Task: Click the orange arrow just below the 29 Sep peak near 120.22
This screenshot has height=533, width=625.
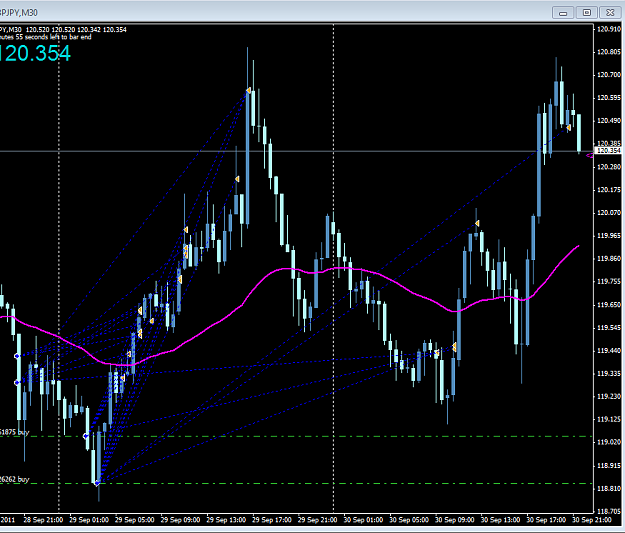Action: (x=237, y=179)
